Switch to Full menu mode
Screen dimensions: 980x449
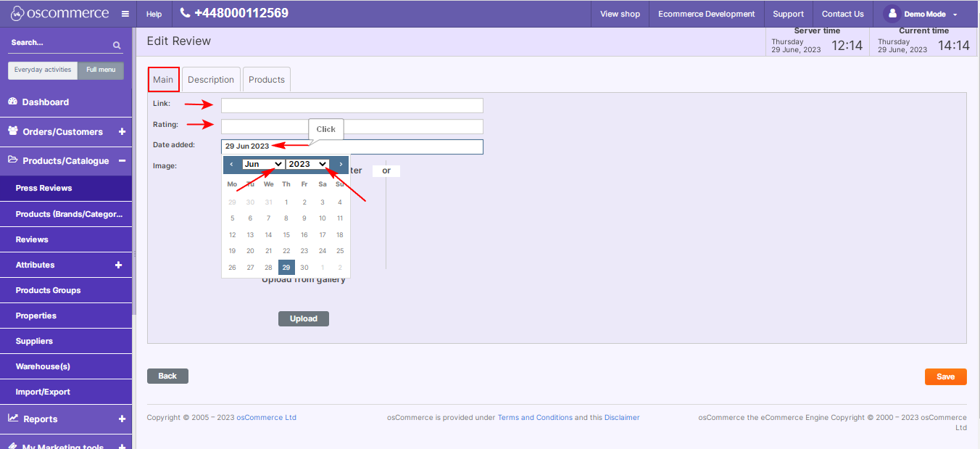(101, 70)
